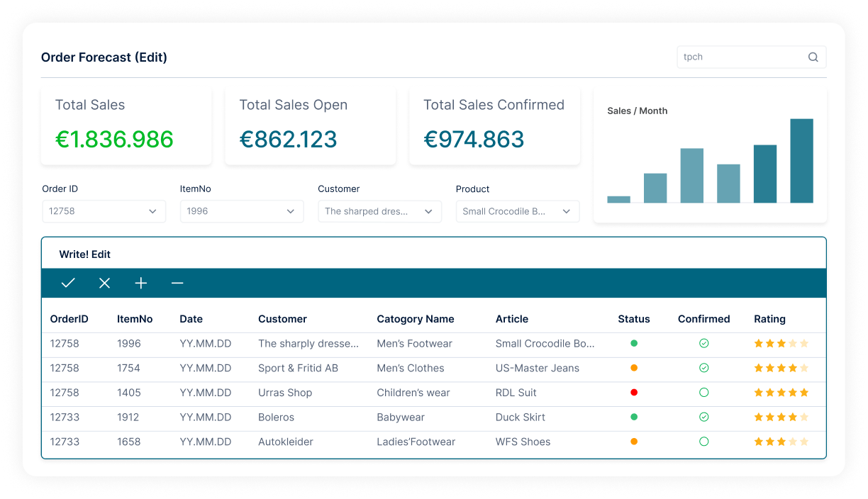Click the minus remove row icon
The width and height of the screenshot is (868, 499).
pyautogui.click(x=177, y=284)
